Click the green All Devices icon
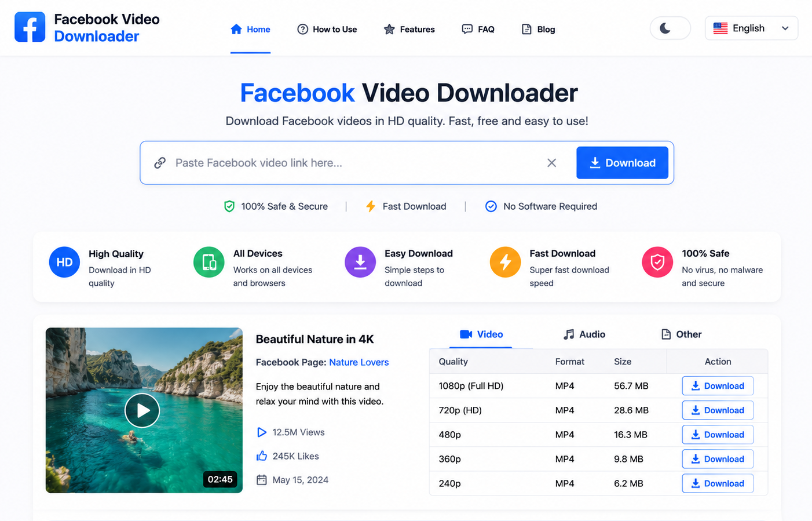Image resolution: width=812 pixels, height=521 pixels. coord(209,262)
